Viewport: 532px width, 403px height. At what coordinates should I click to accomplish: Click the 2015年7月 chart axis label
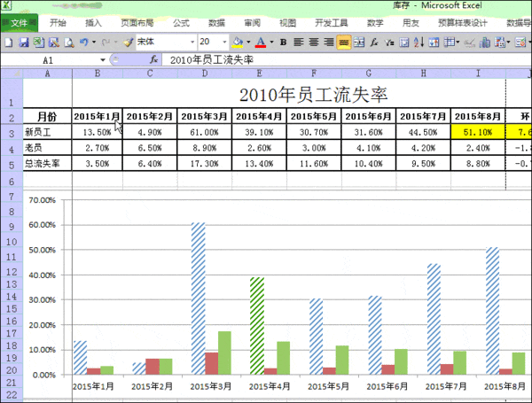(x=446, y=386)
